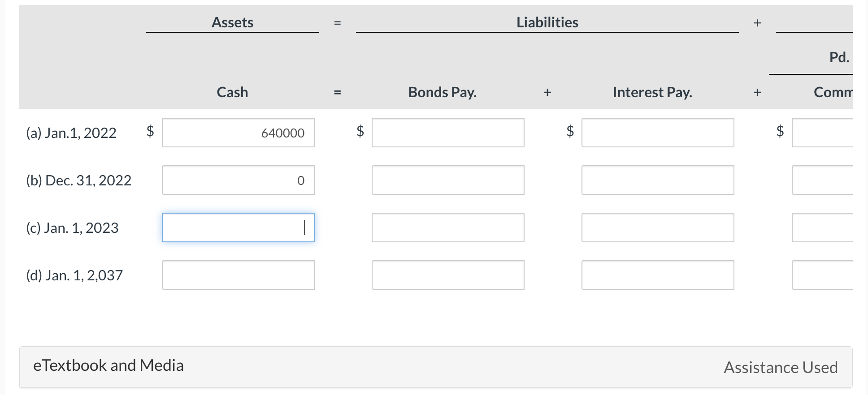The width and height of the screenshot is (868, 395).
Task: Open the eTextbook and Media section
Action: (x=108, y=365)
